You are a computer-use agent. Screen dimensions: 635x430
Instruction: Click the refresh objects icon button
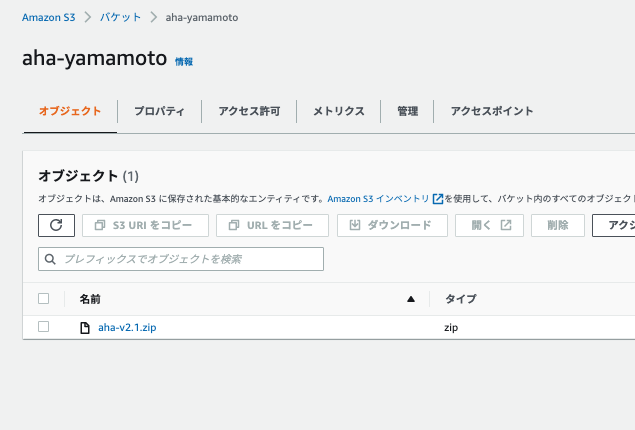click(56, 225)
